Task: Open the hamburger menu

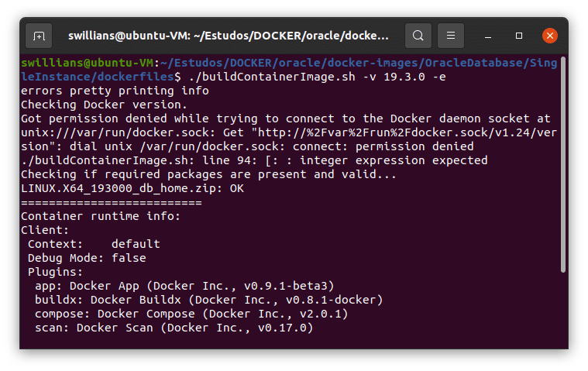Action: [451, 36]
